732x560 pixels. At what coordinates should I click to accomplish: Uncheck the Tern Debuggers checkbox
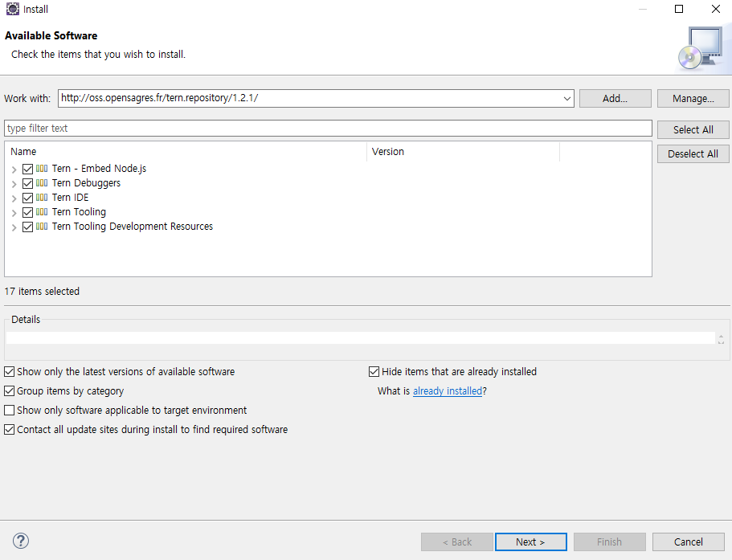tap(27, 183)
